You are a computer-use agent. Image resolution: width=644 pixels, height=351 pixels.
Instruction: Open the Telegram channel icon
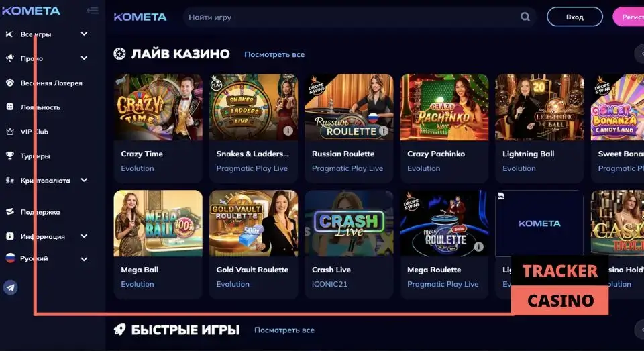coord(10,287)
